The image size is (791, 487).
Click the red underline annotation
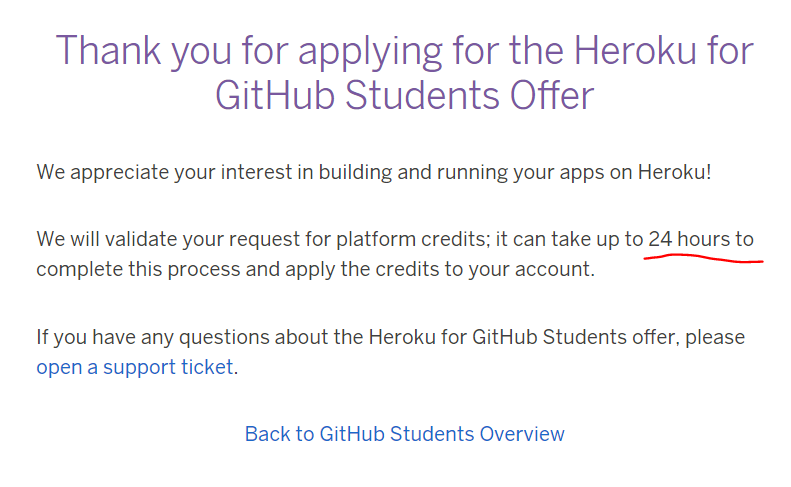click(x=703, y=258)
